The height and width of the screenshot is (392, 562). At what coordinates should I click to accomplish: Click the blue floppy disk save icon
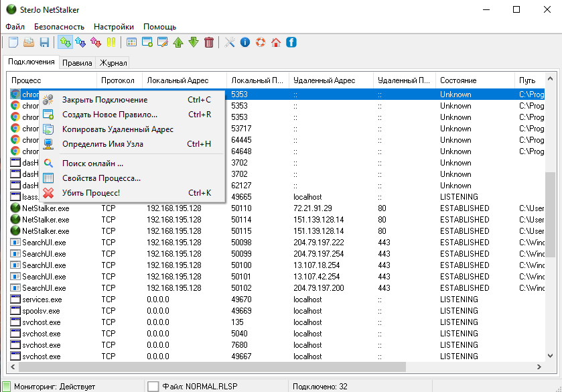pyautogui.click(x=45, y=42)
